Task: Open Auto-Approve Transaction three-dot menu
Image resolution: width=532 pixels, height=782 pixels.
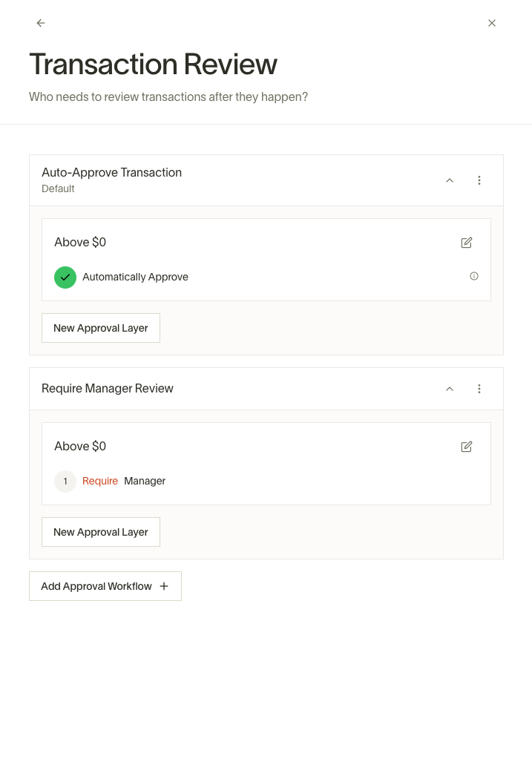Action: click(x=479, y=180)
